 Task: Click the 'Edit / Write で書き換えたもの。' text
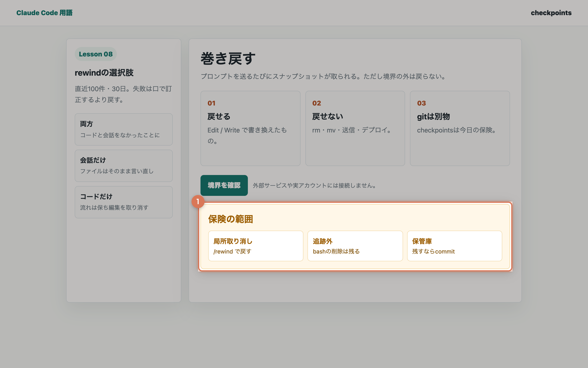pos(247,136)
